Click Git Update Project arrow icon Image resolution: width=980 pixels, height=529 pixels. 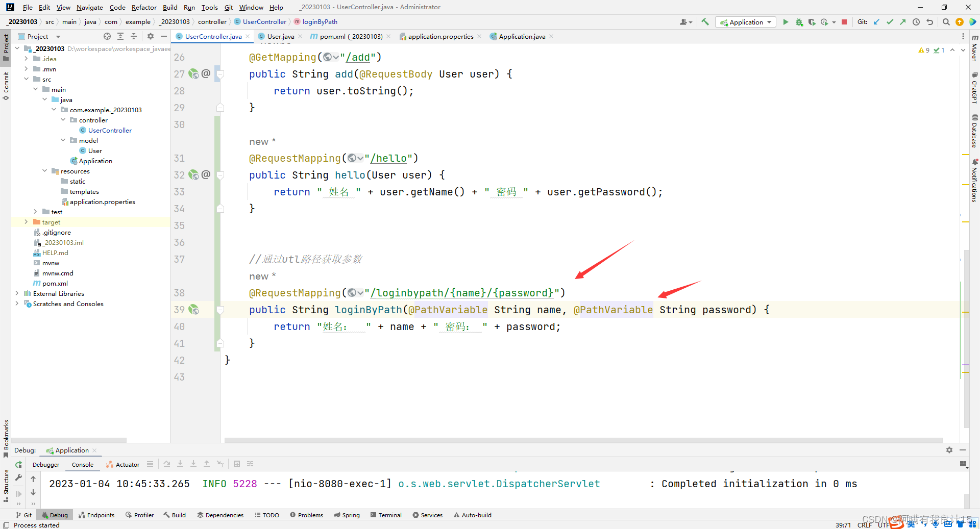click(x=876, y=22)
